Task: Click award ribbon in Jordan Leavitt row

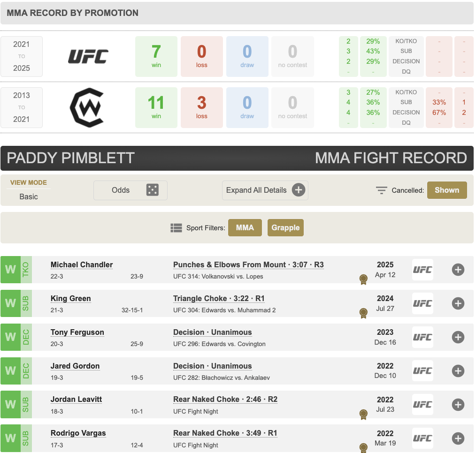Action: [363, 415]
